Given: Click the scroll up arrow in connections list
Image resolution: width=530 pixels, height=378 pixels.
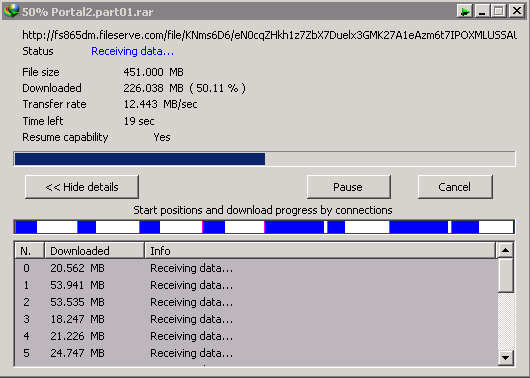Looking at the screenshot, I should coord(506,250).
